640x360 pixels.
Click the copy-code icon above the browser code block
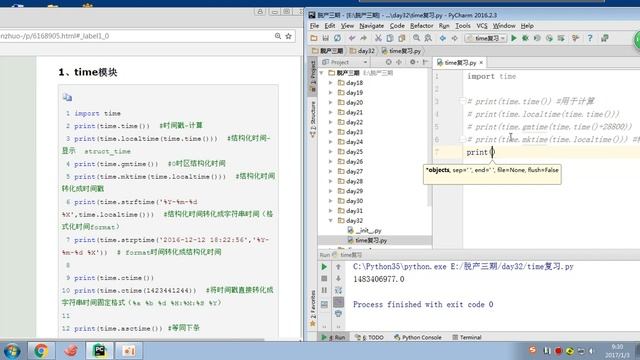point(67,98)
